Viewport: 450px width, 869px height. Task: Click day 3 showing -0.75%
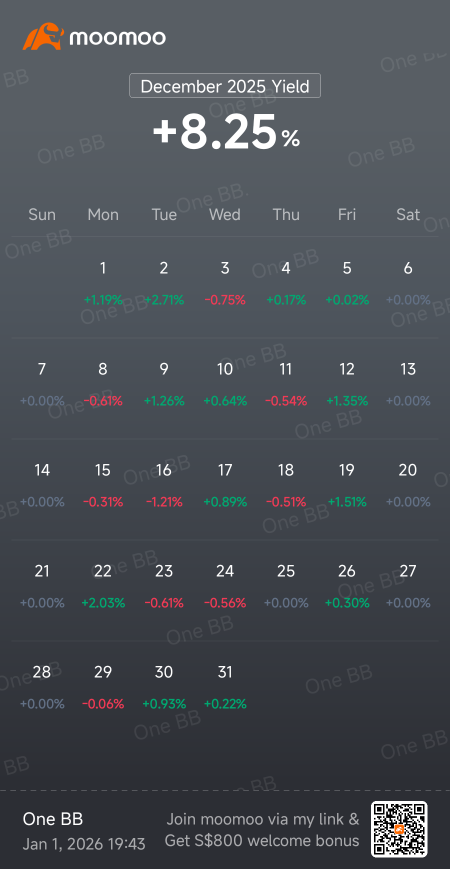[225, 284]
